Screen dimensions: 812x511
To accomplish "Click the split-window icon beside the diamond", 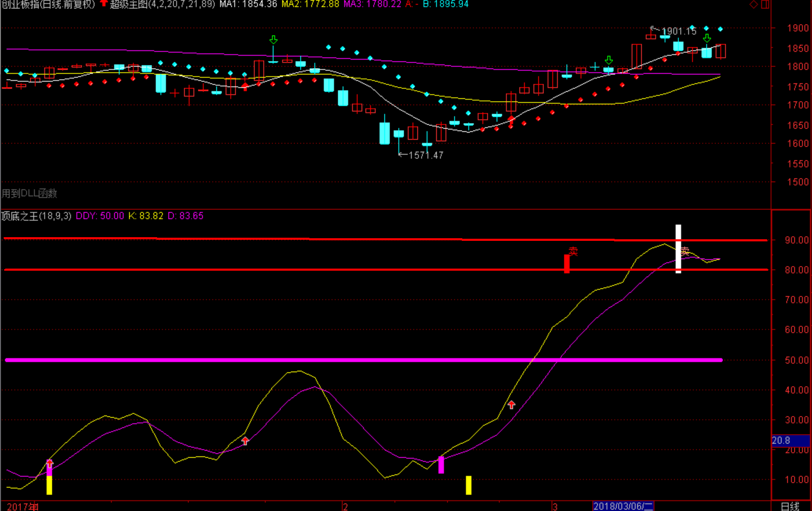I will point(765,4).
